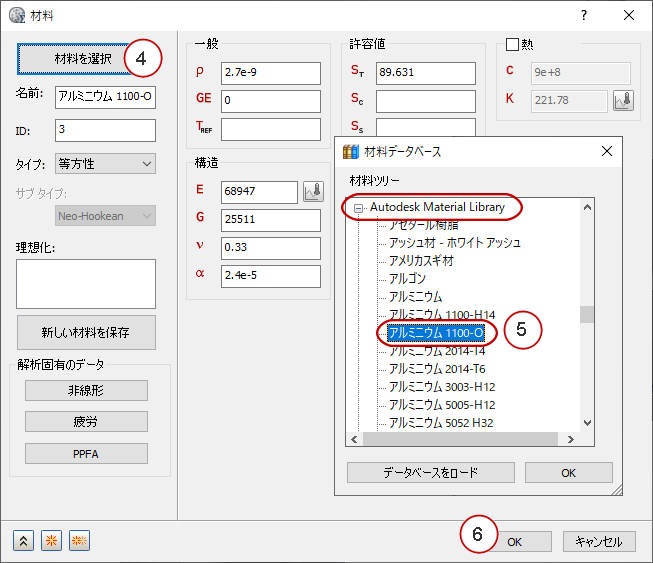Click 新しい材料を保存 button
This screenshot has height=563, width=653.
click(86, 332)
